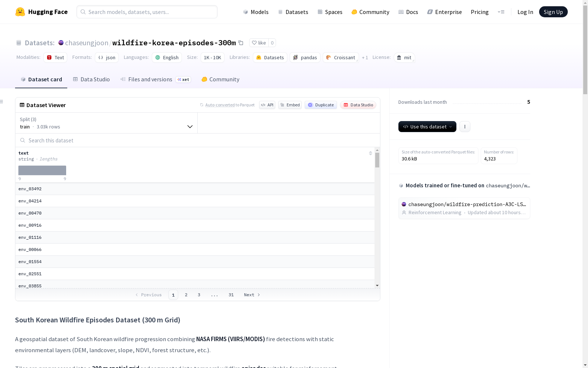Click the API button in Dataset Viewer
The width and height of the screenshot is (588, 368).
pos(267,105)
